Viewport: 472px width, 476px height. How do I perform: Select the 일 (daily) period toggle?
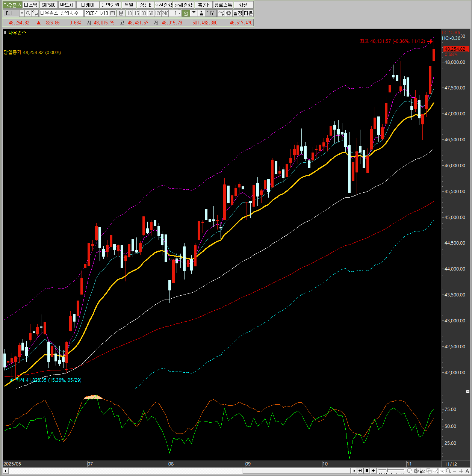(186, 13)
